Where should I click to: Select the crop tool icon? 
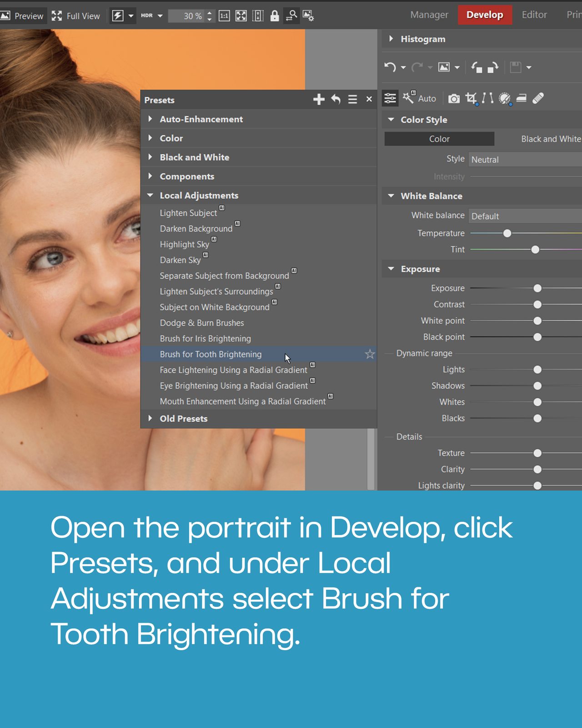click(x=472, y=98)
